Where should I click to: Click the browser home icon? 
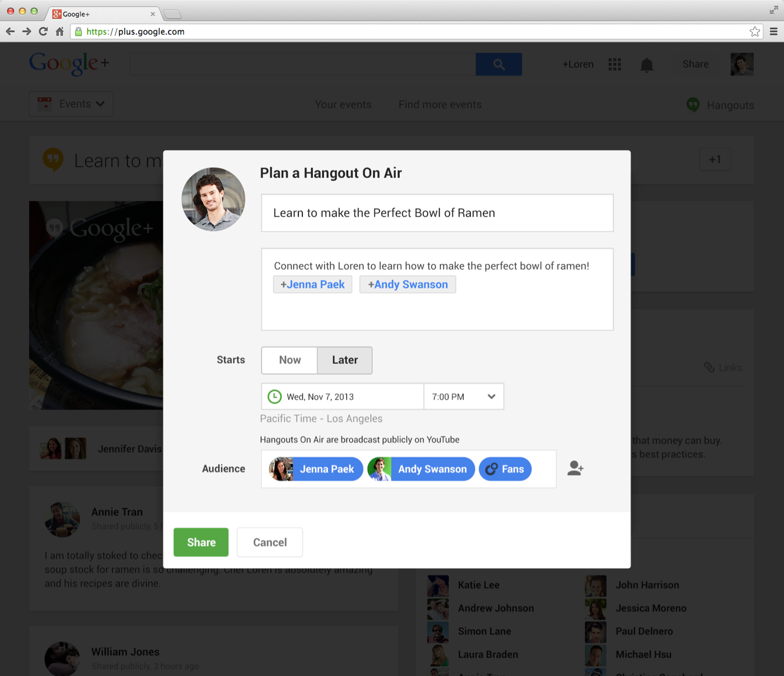[59, 32]
